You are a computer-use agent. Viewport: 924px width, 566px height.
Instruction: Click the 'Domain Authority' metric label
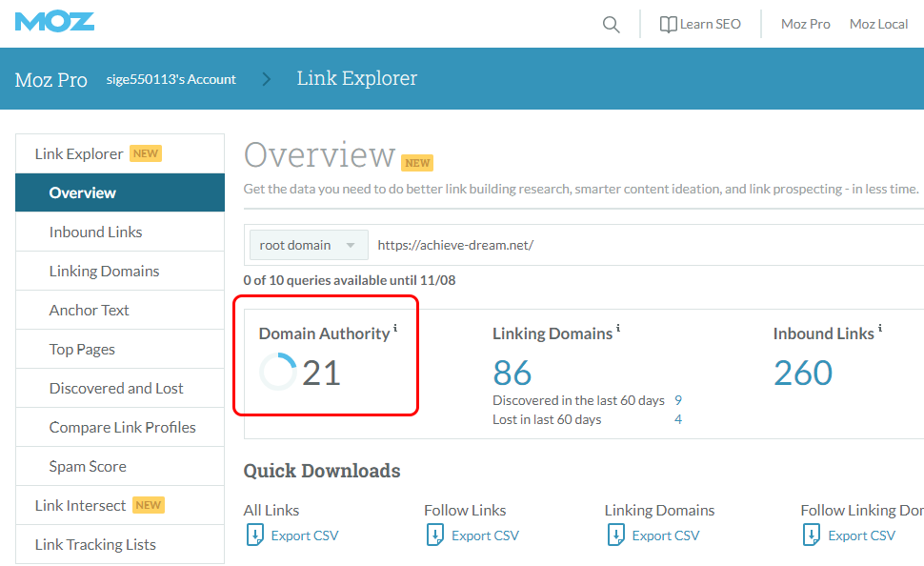coord(324,334)
